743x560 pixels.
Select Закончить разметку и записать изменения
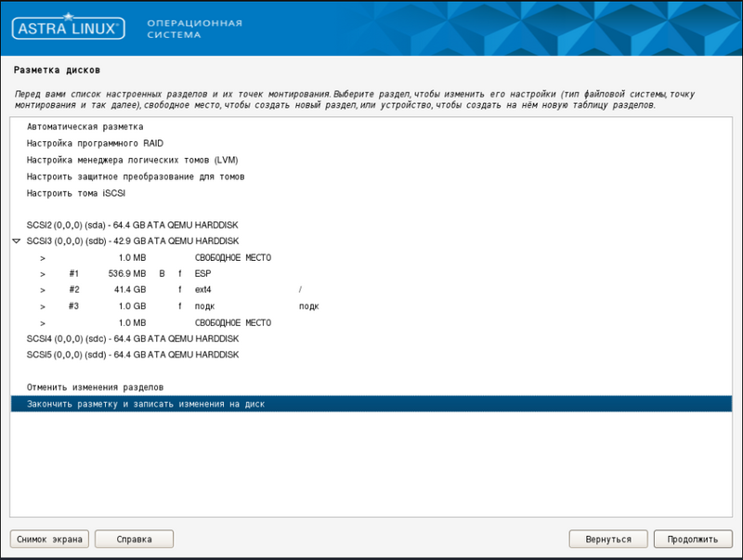click(146, 404)
